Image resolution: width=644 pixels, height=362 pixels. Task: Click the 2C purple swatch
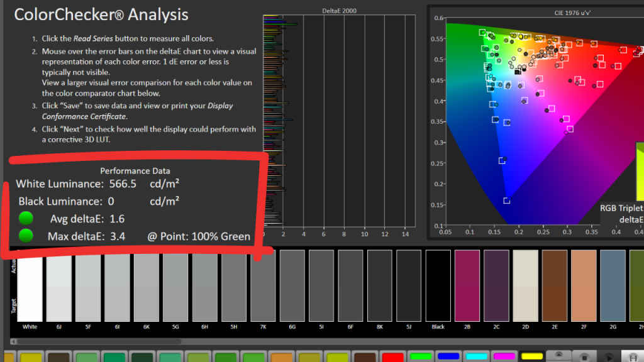[496, 286]
